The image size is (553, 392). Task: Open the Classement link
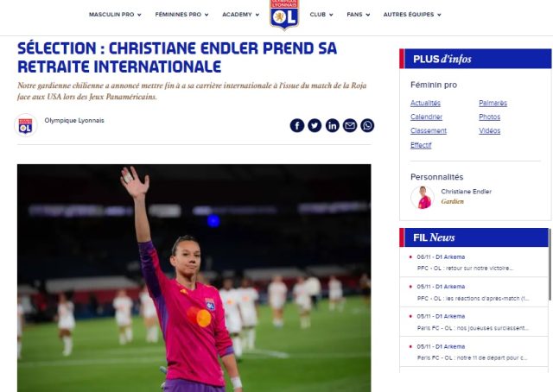coord(429,130)
